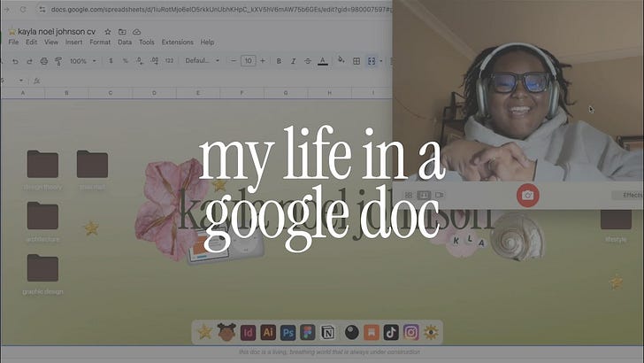Star the kayla noel johnson cv document
Viewport: 644px width, 363px height.
108,32
